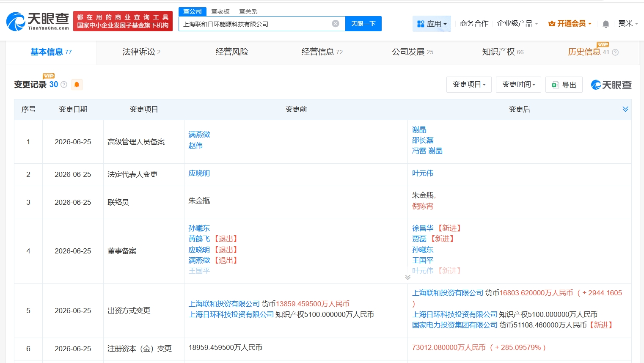Select the 查老板 search mode
The image size is (644, 363).
pos(220,11)
